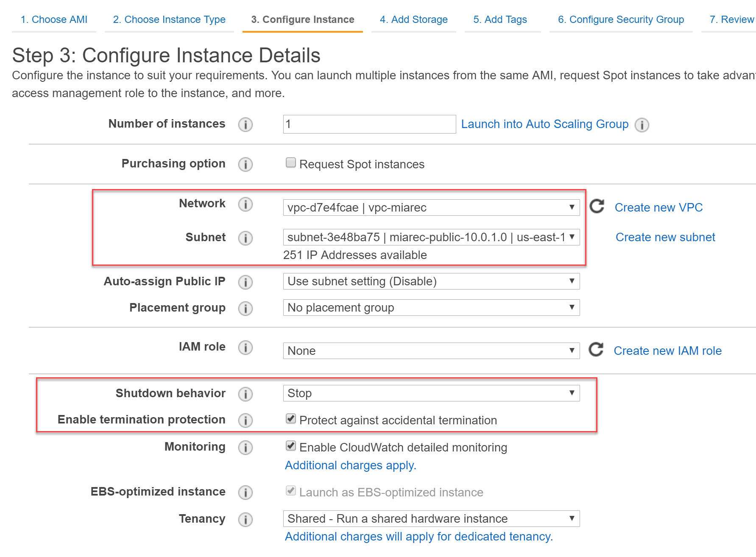This screenshot has height=557, width=756.
Task: Click info icon for Subnet
Action: [245, 238]
